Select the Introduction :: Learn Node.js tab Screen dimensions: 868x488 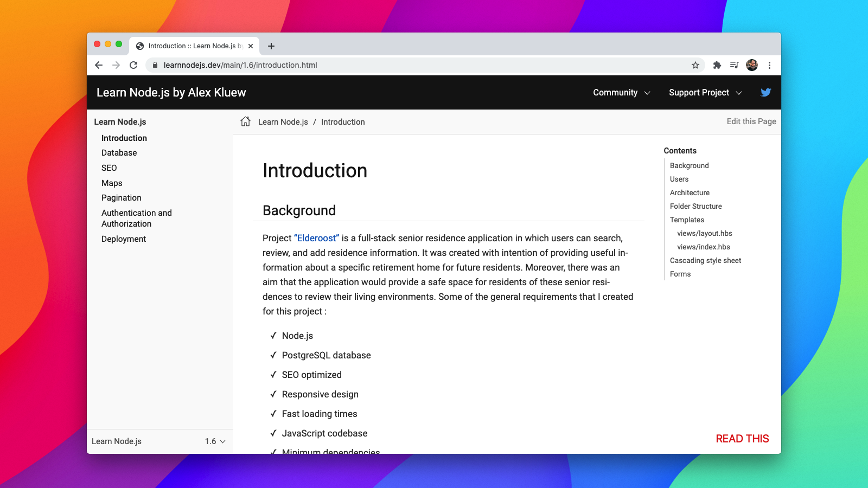point(190,46)
